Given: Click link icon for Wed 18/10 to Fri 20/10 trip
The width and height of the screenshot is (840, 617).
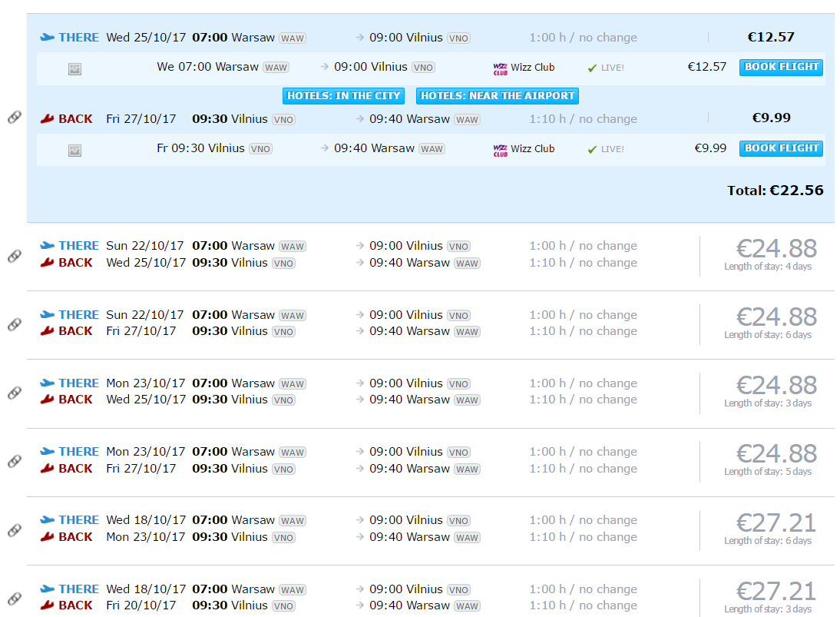Looking at the screenshot, I should point(15,599).
